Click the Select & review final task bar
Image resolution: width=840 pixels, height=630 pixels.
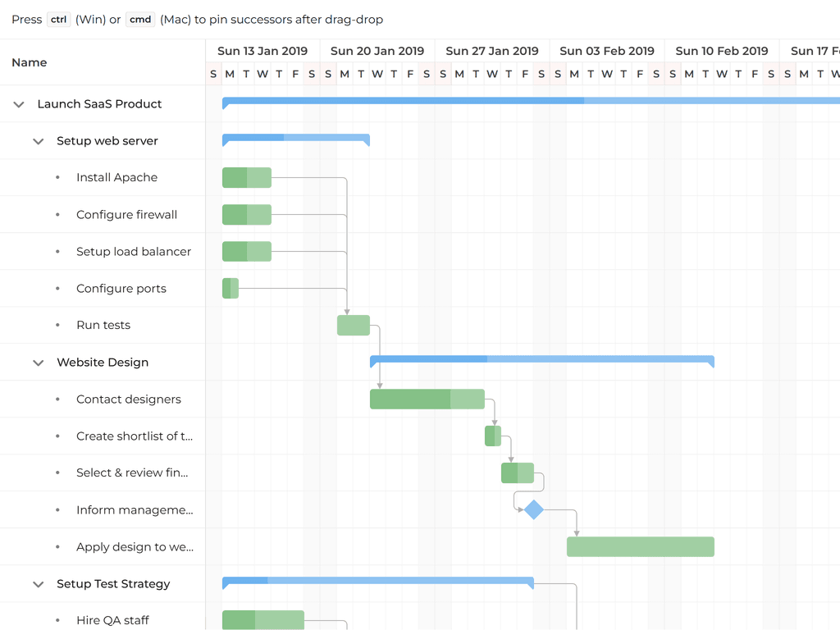tap(518, 473)
